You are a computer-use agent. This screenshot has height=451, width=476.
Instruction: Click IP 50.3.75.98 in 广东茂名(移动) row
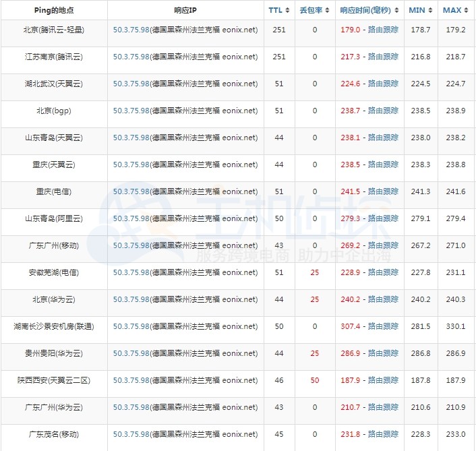click(x=131, y=434)
